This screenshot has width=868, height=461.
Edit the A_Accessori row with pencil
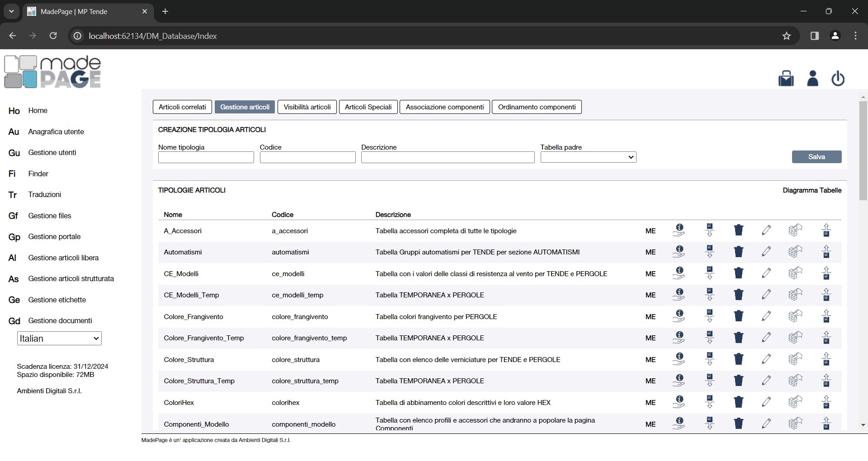(x=766, y=230)
